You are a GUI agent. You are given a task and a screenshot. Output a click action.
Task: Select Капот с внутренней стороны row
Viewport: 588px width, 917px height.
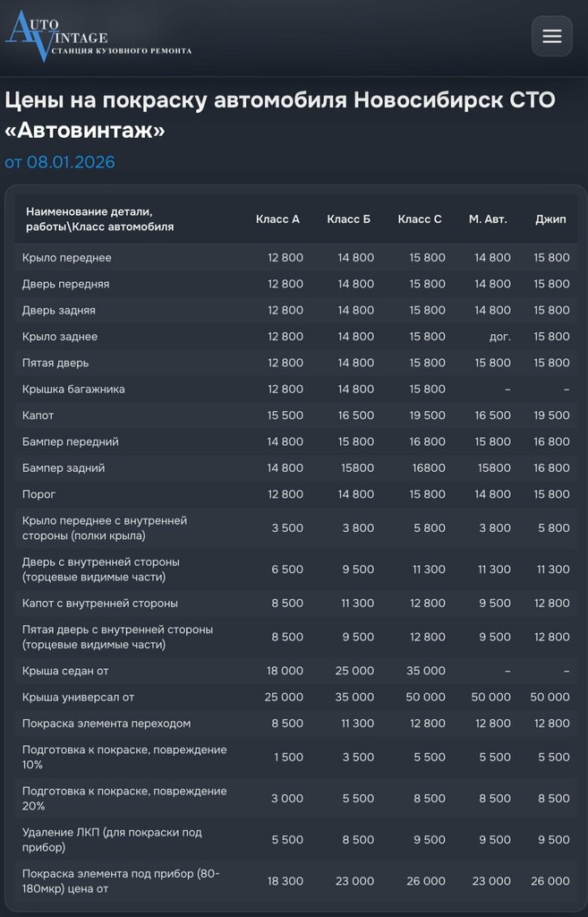tap(295, 603)
